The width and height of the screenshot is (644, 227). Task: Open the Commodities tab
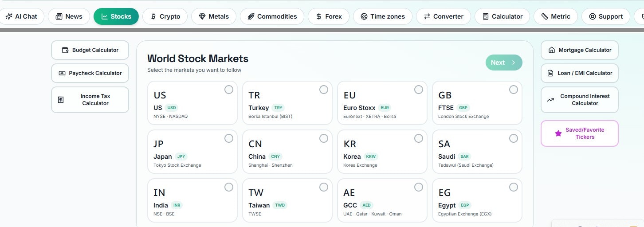pyautogui.click(x=272, y=16)
